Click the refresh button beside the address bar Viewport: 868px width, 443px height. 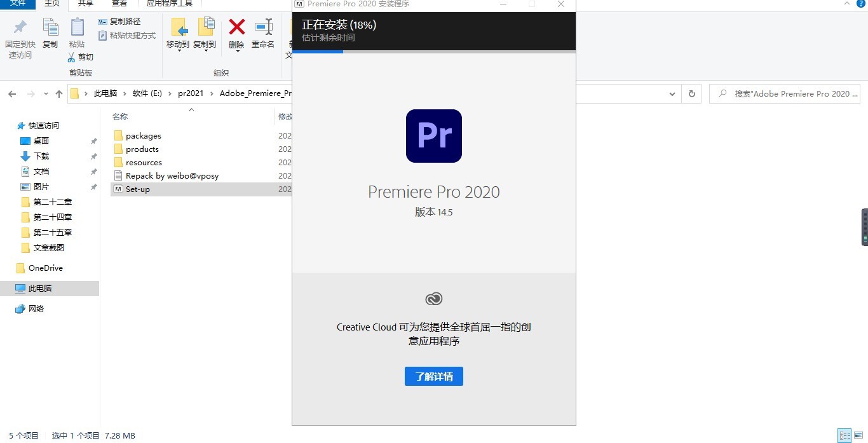[x=693, y=93]
